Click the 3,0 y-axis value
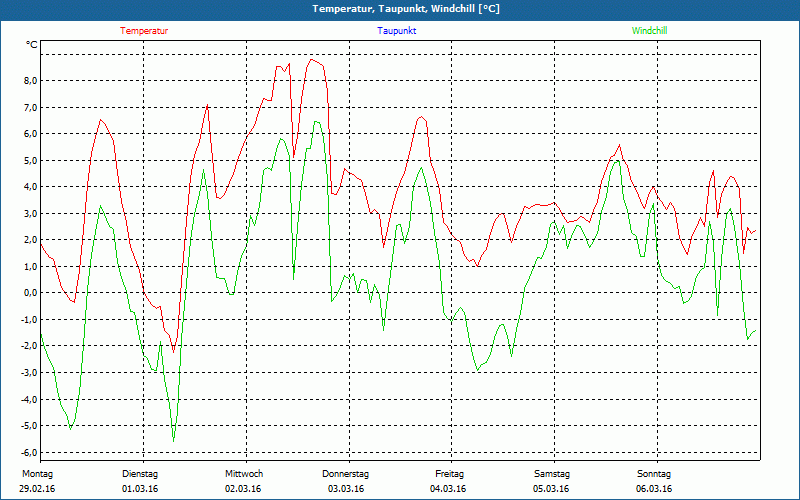The image size is (800, 500). point(30,213)
